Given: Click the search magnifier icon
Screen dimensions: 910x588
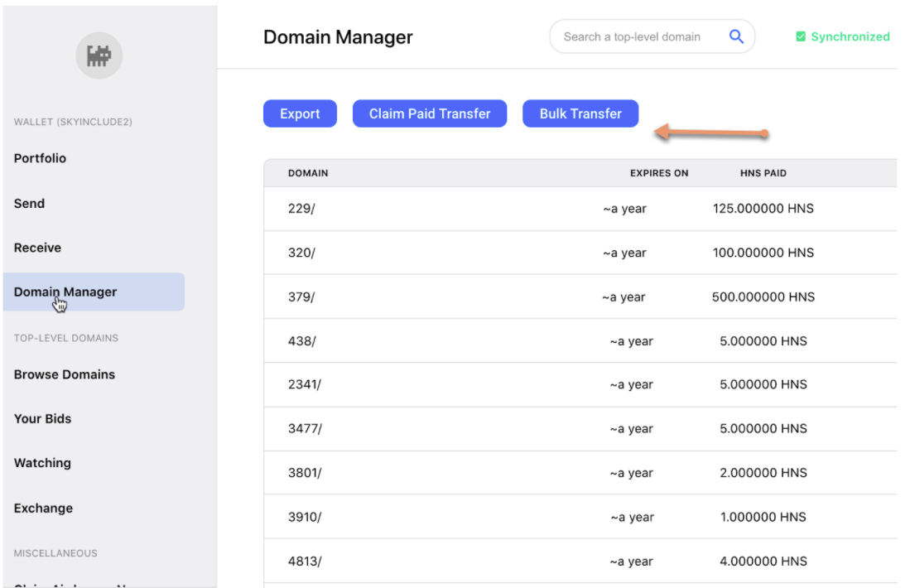Looking at the screenshot, I should click(736, 36).
